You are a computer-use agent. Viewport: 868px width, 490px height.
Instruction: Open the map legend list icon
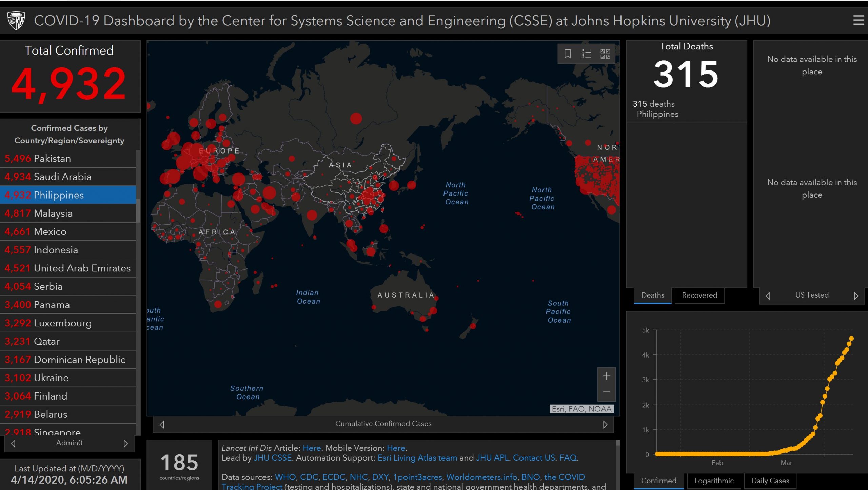coord(586,54)
